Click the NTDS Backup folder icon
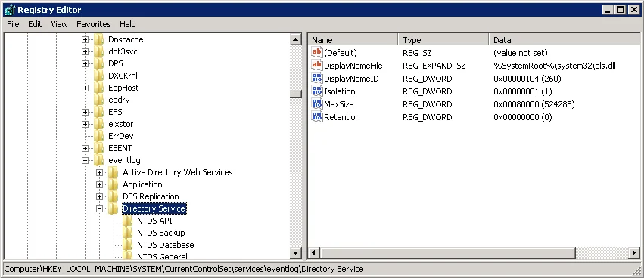Viewport: 644px width, 278px height. click(x=127, y=233)
